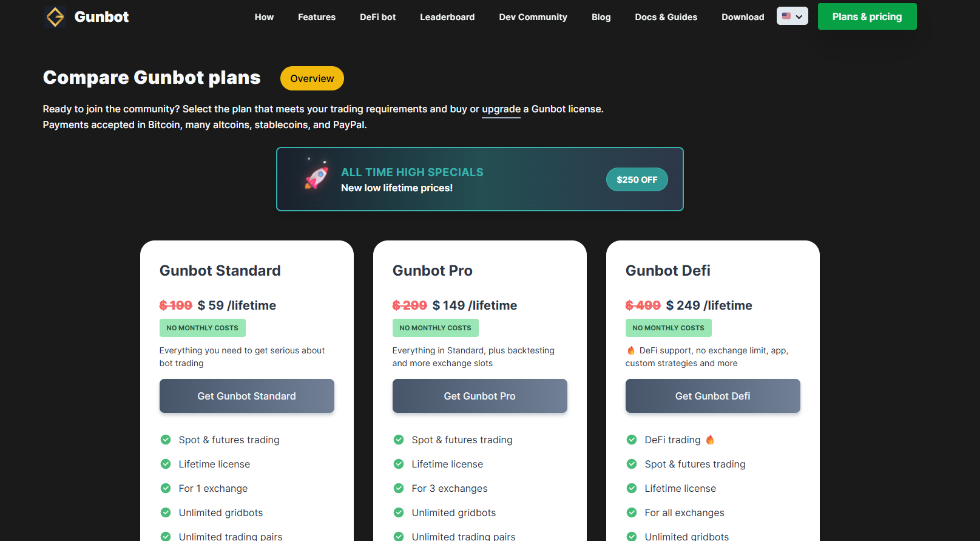Image resolution: width=980 pixels, height=541 pixels.
Task: Click 'Compare Gunbot plans' heading
Action: pyautogui.click(x=152, y=78)
